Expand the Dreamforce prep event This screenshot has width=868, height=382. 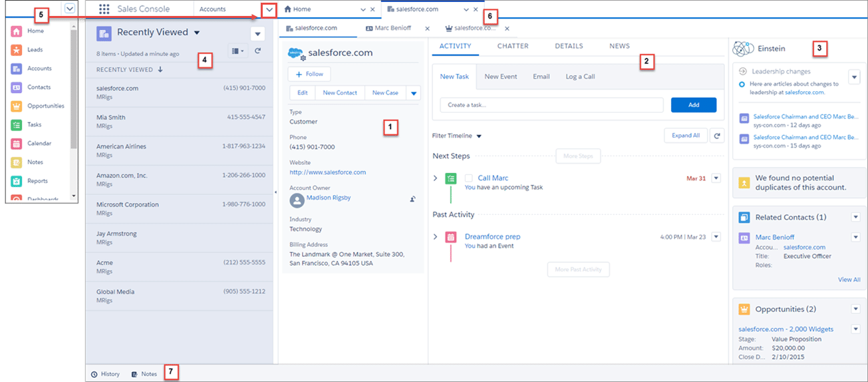pos(436,236)
